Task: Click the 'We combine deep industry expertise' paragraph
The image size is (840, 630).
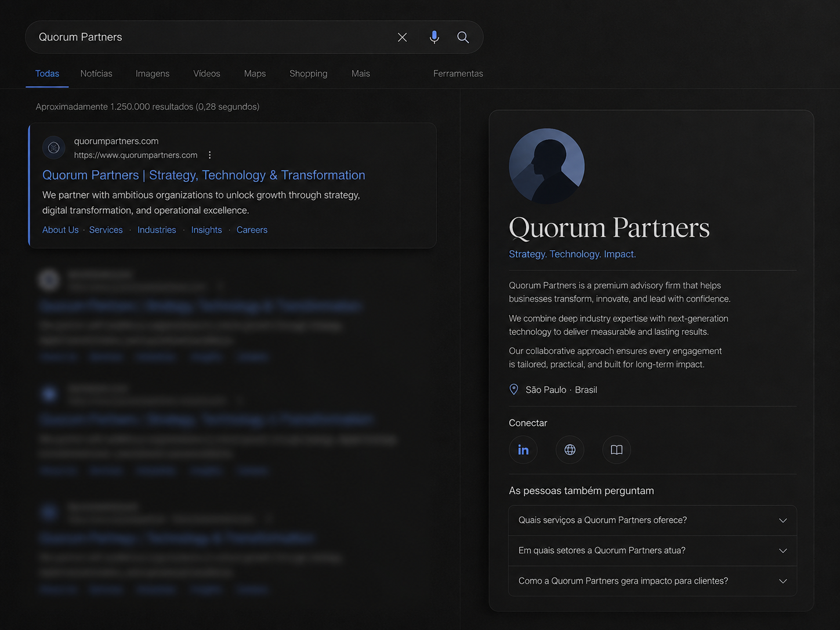Action: point(618,325)
